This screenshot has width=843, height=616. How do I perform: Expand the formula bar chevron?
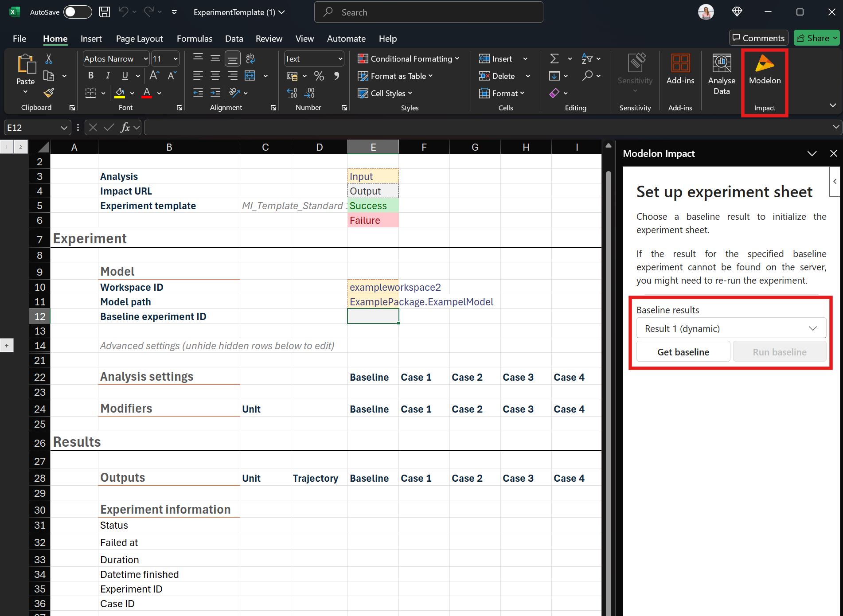836,127
